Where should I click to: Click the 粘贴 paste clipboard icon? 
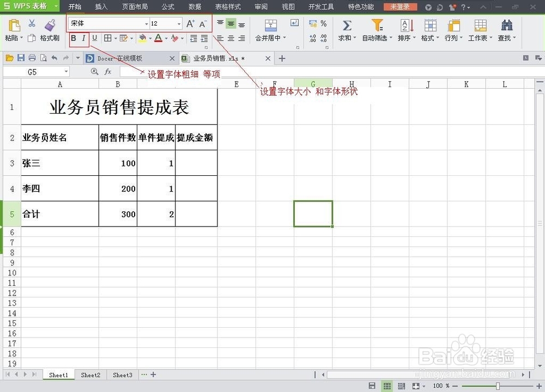(x=14, y=26)
